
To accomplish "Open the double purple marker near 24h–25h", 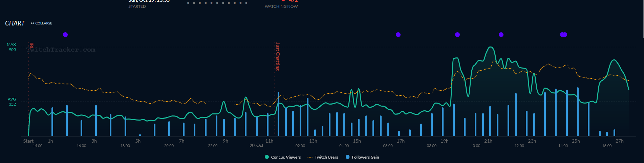I will (x=563, y=35).
